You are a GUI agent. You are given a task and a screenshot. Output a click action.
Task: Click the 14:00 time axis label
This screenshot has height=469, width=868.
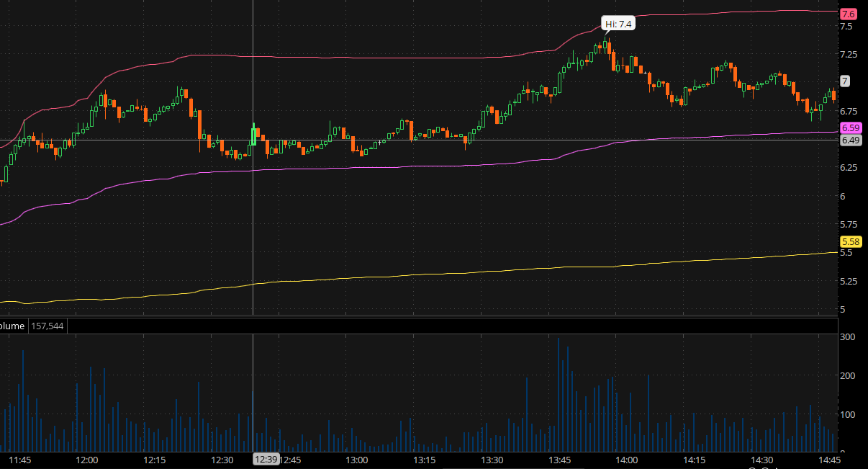pyautogui.click(x=627, y=460)
